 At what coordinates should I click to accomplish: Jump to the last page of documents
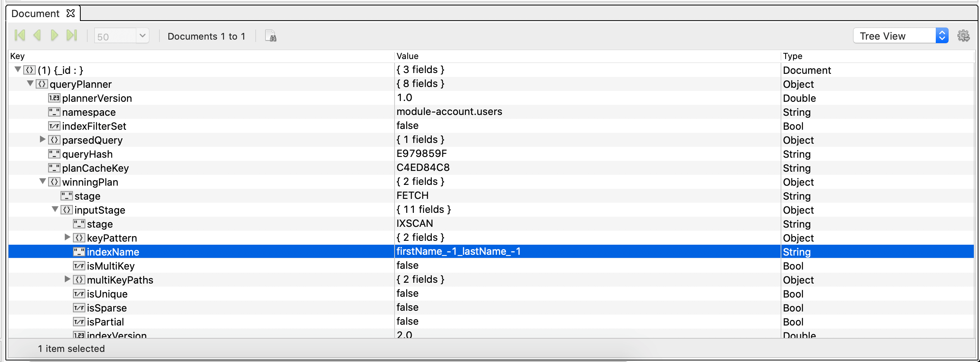[x=72, y=36]
